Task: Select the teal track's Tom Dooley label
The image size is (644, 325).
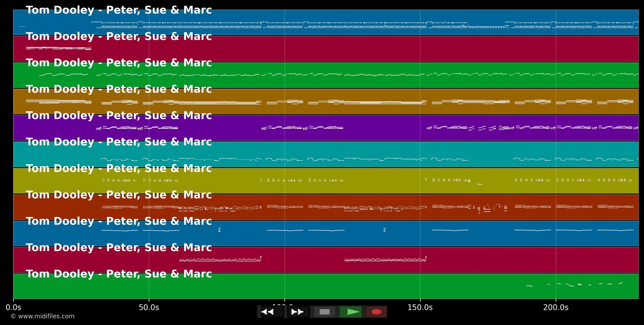Action: (119, 142)
